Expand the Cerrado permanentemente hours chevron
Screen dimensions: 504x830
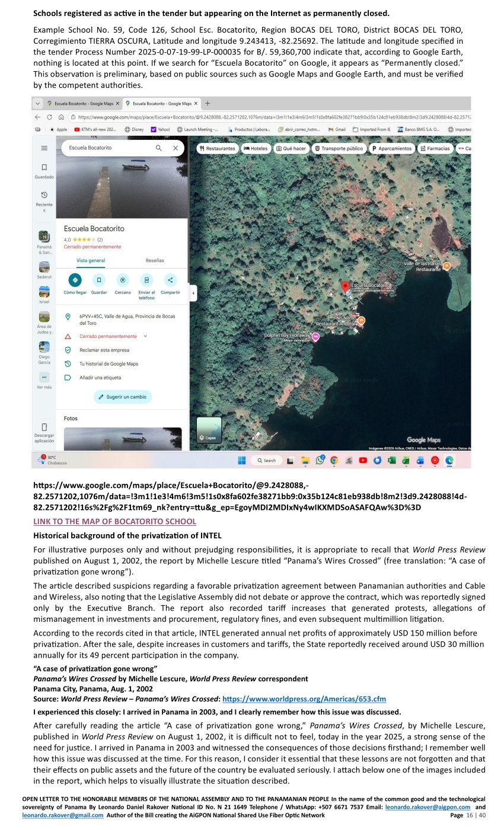pos(146,336)
